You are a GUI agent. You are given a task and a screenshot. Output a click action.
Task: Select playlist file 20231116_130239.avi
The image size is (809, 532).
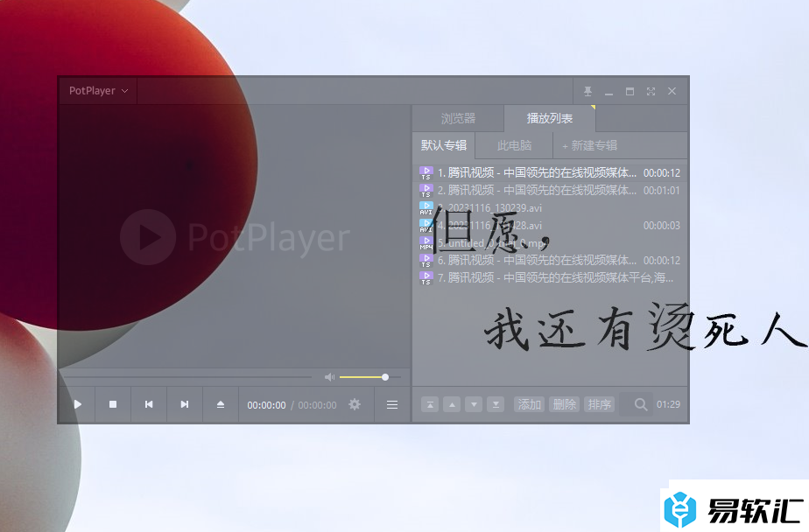pyautogui.click(x=550, y=207)
